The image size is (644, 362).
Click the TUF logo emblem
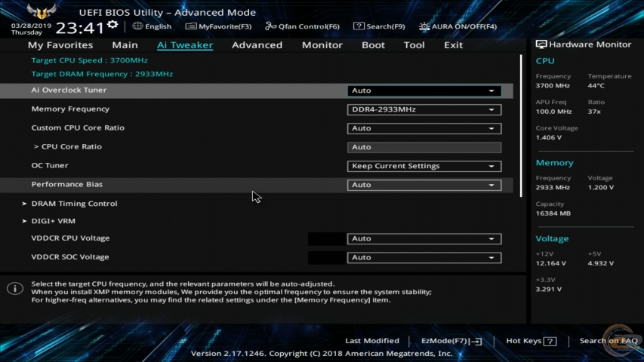[41, 11]
